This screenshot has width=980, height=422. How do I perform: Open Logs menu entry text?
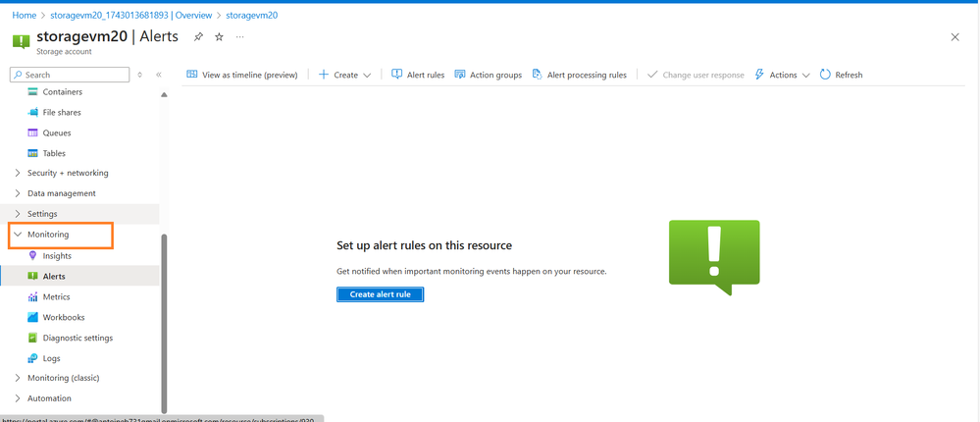51,359
